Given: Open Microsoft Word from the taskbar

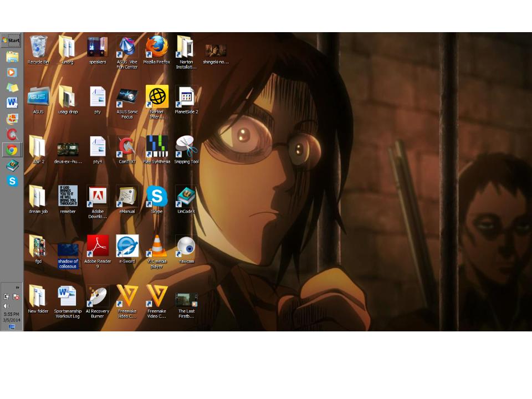Looking at the screenshot, I should tap(12, 102).
